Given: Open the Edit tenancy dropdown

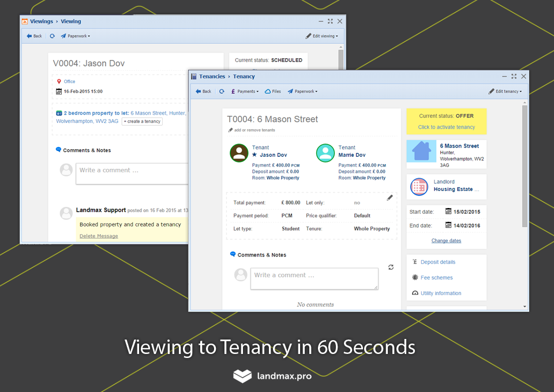Looking at the screenshot, I should [505, 92].
